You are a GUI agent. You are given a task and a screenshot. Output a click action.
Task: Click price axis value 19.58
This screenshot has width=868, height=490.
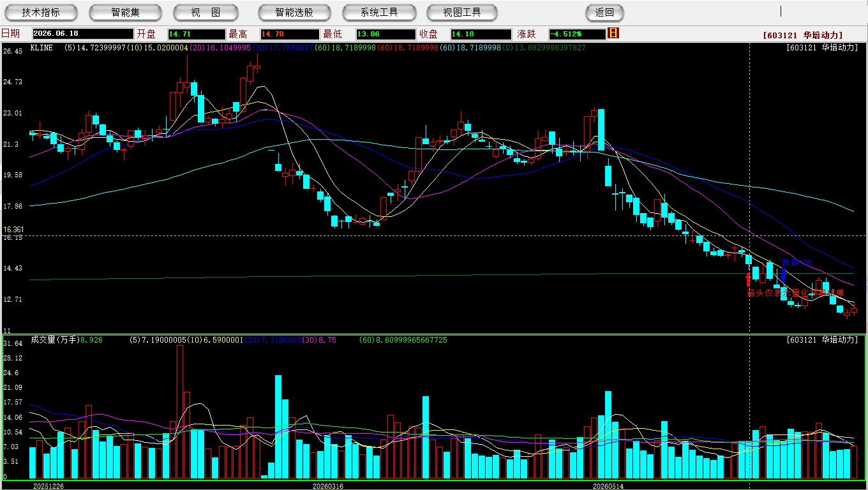(13, 175)
